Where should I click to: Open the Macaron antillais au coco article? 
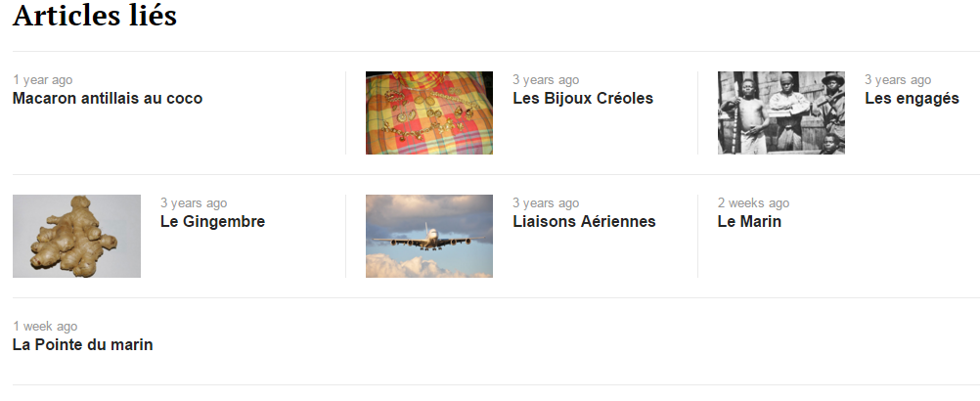tap(108, 98)
